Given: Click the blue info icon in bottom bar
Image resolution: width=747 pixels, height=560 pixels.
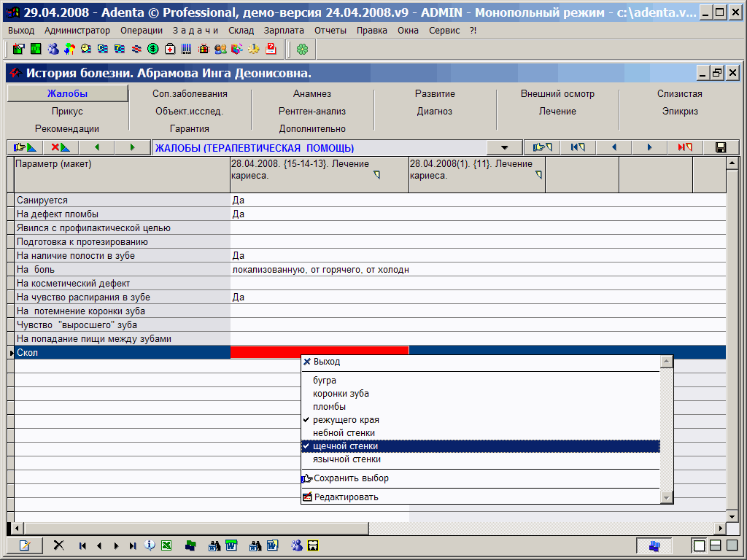Looking at the screenshot, I should (150, 545).
